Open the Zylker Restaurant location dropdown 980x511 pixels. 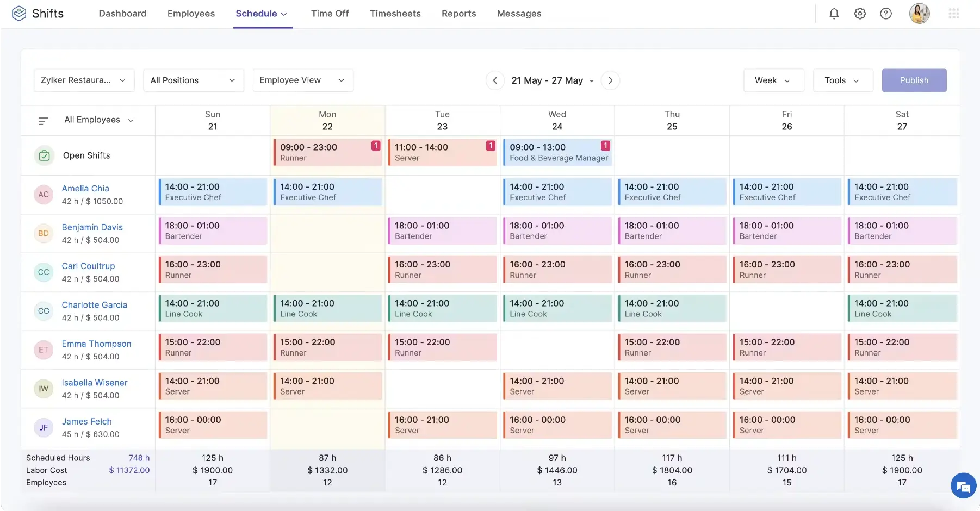84,80
